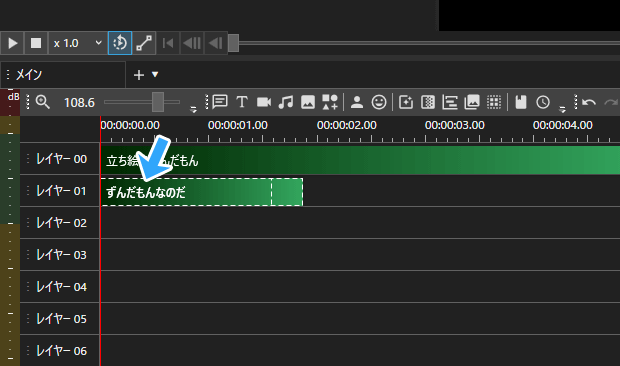The height and width of the screenshot is (366, 620).
Task: Click the step-back one frame button
Action: click(x=215, y=43)
